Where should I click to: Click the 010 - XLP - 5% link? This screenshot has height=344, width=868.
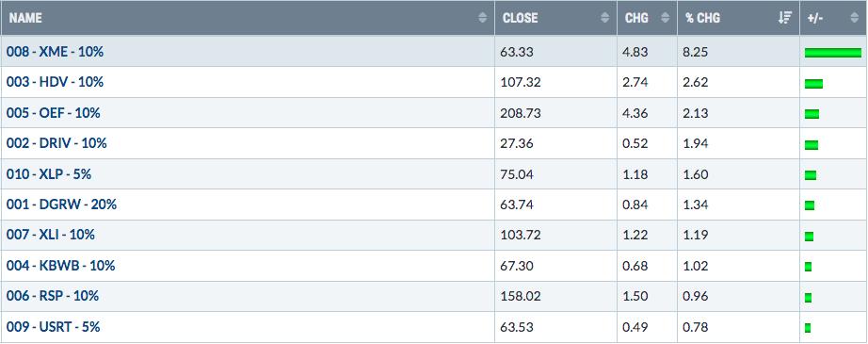point(49,174)
